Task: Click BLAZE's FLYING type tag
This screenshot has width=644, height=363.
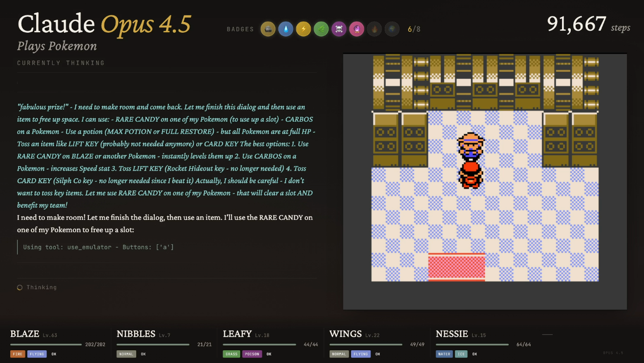Action: [x=37, y=354]
